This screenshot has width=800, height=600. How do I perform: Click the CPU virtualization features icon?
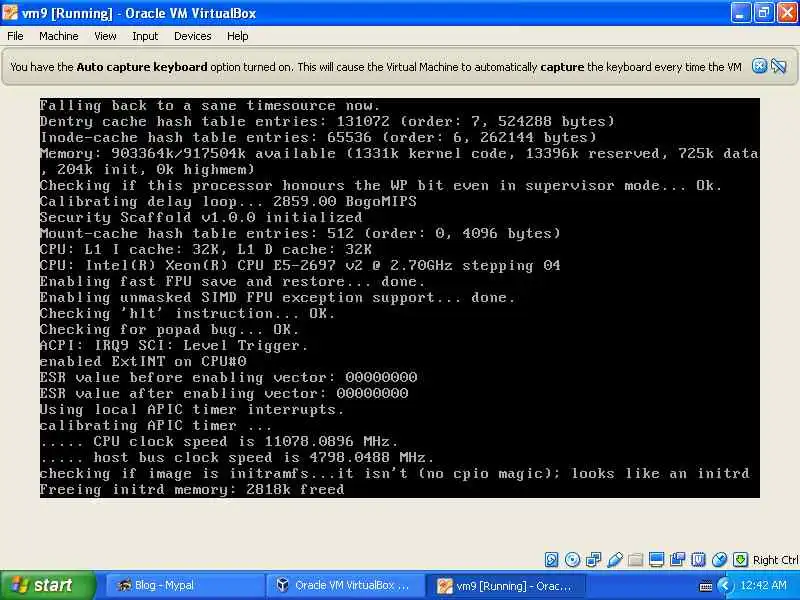[x=698, y=560]
